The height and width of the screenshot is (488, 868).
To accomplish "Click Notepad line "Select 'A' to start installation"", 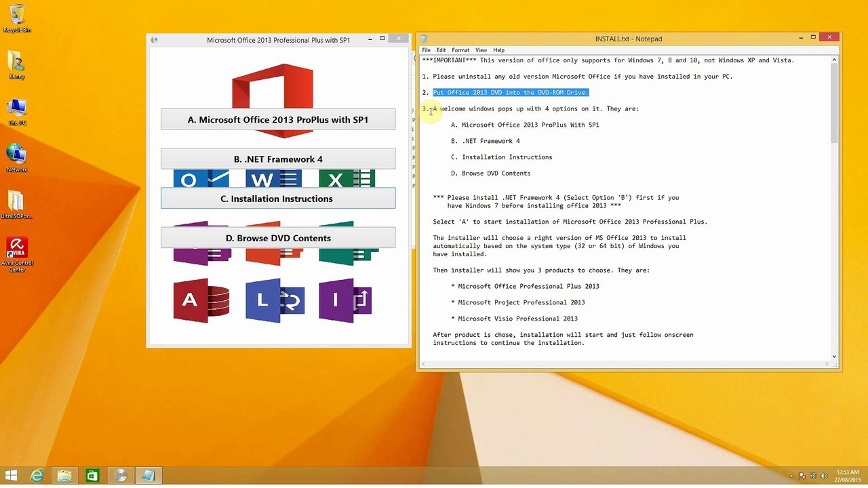I will click(x=570, y=222).
